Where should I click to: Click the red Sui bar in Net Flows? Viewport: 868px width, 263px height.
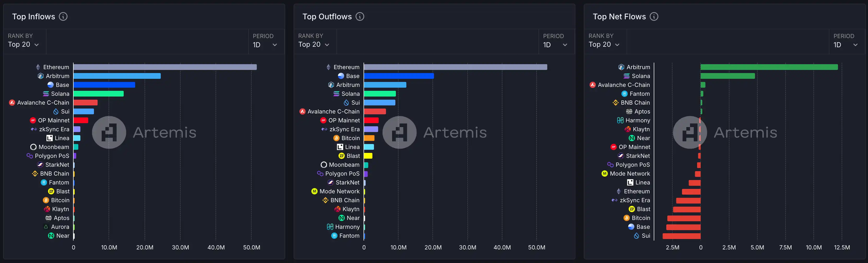coord(681,236)
